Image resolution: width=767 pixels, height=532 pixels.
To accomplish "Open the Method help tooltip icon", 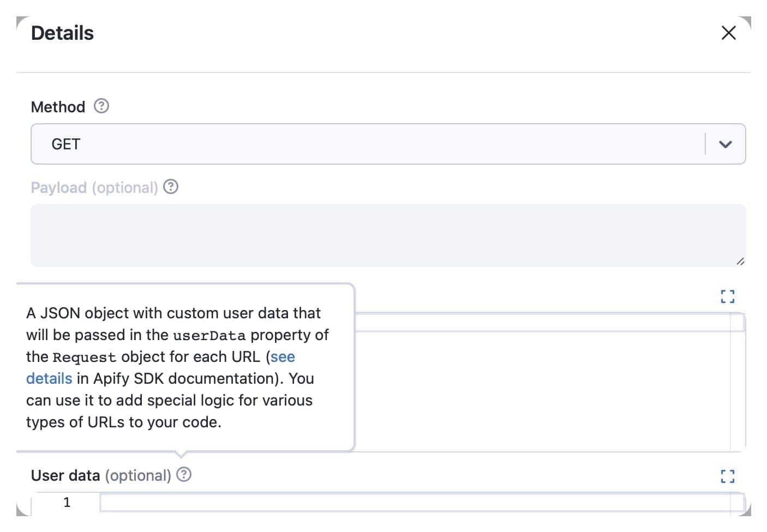I will (x=101, y=106).
